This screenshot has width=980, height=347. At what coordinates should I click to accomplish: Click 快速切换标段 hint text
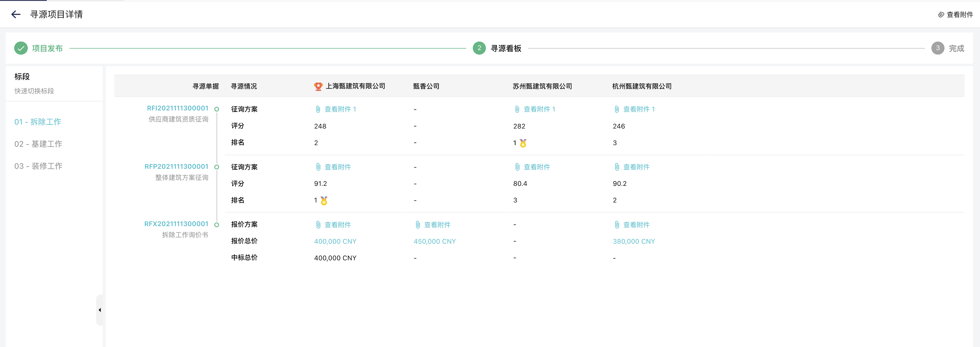(x=34, y=91)
